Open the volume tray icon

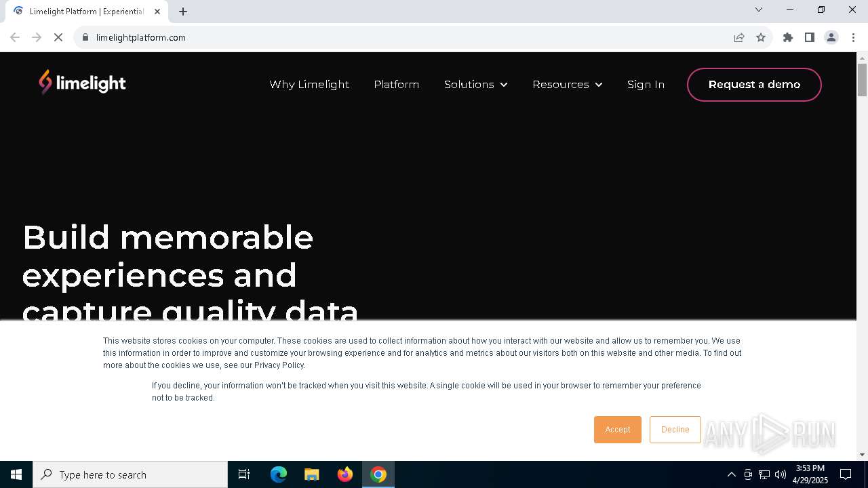[781, 474]
